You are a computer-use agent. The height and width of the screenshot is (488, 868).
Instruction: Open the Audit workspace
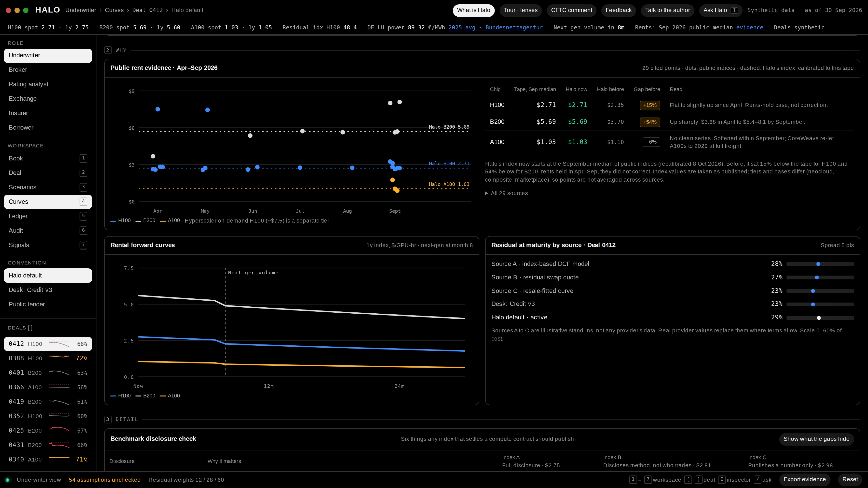[x=48, y=231]
